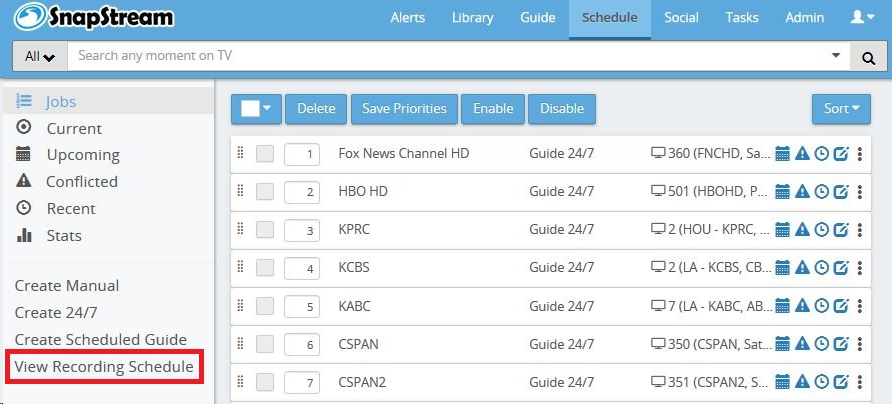Open the user account menu
This screenshot has width=892, height=404.
coord(862,18)
